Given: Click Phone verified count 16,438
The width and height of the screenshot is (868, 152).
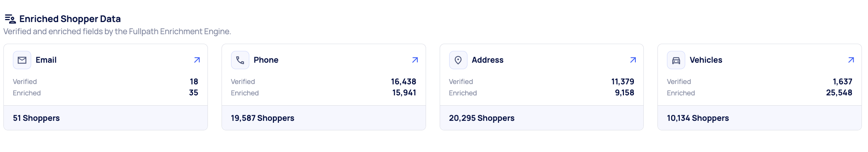Looking at the screenshot, I should 403,82.
